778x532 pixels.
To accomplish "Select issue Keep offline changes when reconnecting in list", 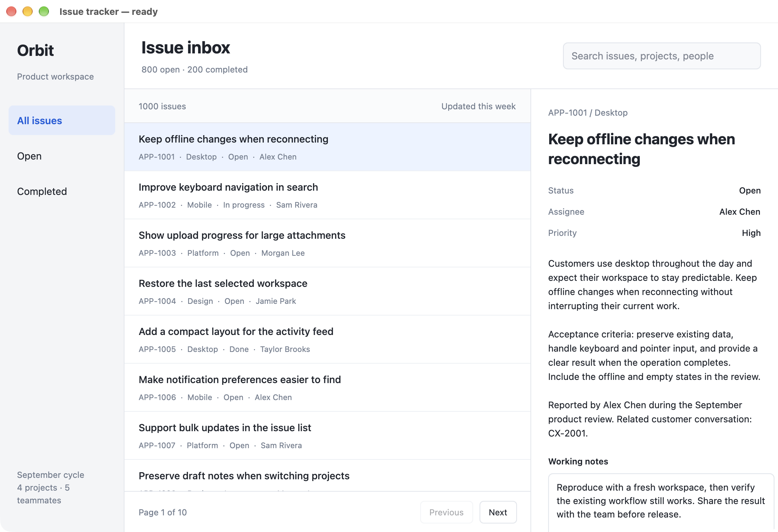I will coord(327,147).
